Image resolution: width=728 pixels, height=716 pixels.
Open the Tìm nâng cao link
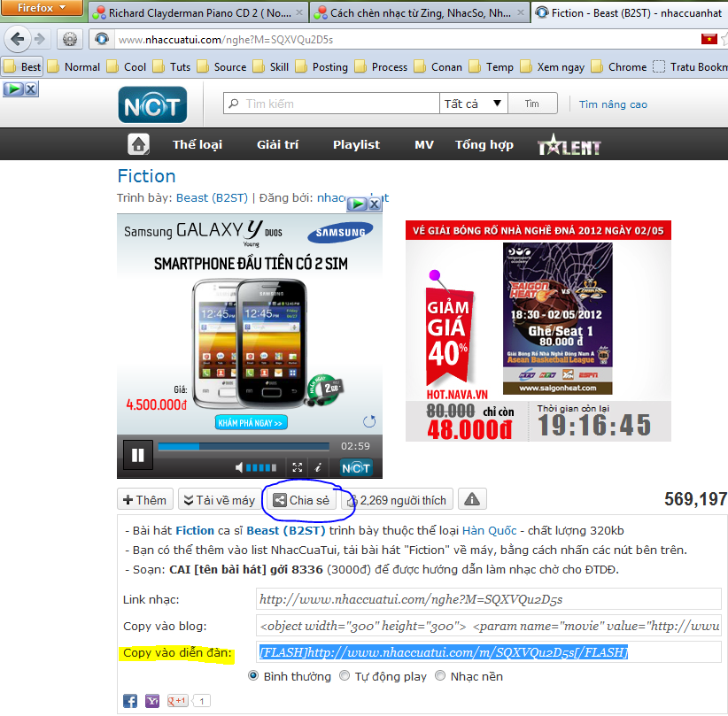click(x=613, y=104)
